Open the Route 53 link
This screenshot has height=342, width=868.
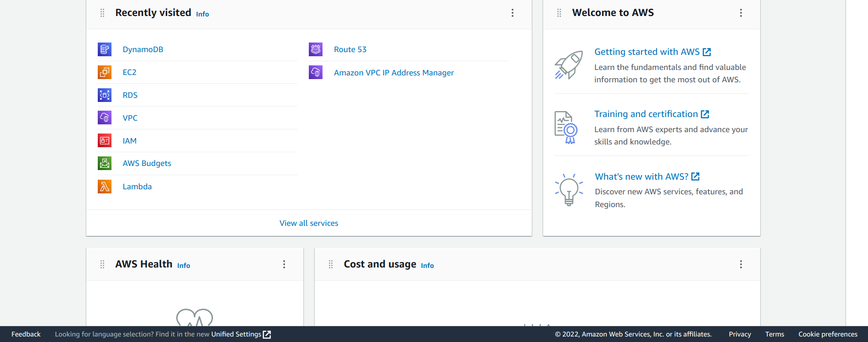coord(350,49)
